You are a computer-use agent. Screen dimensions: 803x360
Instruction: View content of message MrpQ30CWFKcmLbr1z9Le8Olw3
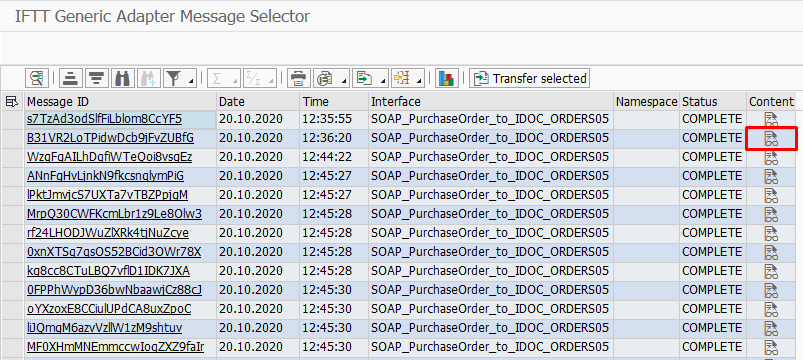pyautogui.click(x=771, y=214)
